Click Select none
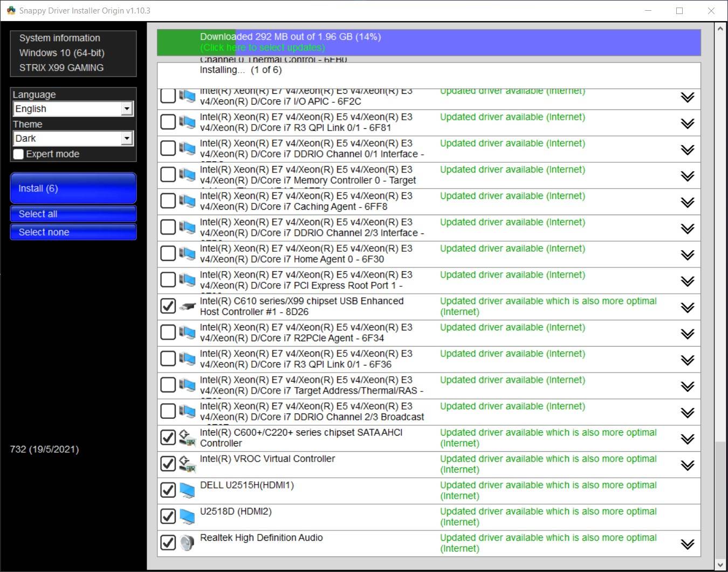 coord(73,232)
